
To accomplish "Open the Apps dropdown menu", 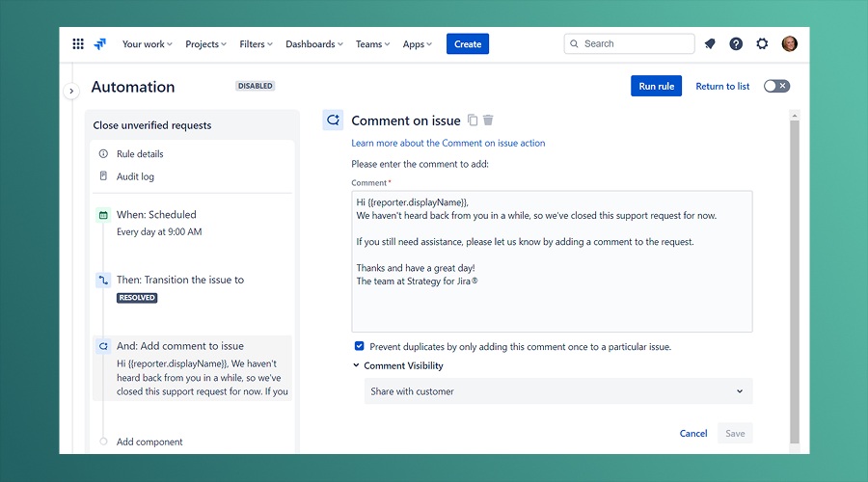I will [418, 43].
